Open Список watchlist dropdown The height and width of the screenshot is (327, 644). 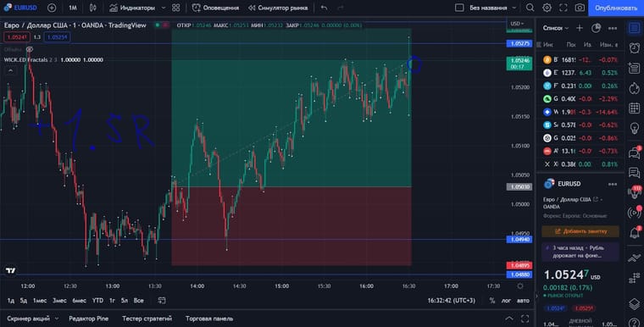pyautogui.click(x=555, y=28)
